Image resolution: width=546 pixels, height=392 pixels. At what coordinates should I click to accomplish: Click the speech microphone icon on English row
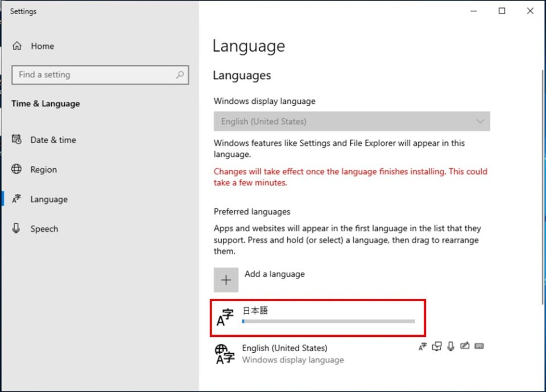(x=451, y=346)
